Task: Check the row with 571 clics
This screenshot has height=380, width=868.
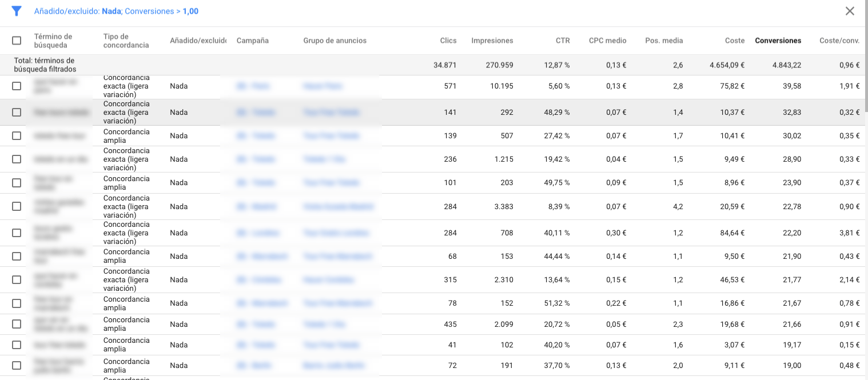Action: coord(17,86)
